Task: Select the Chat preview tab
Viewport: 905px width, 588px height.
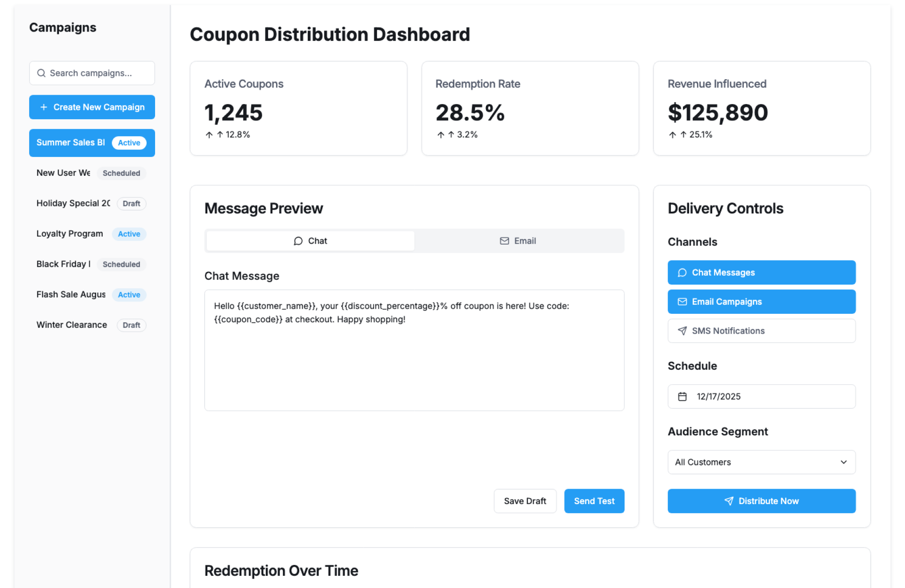Action: 310,241
